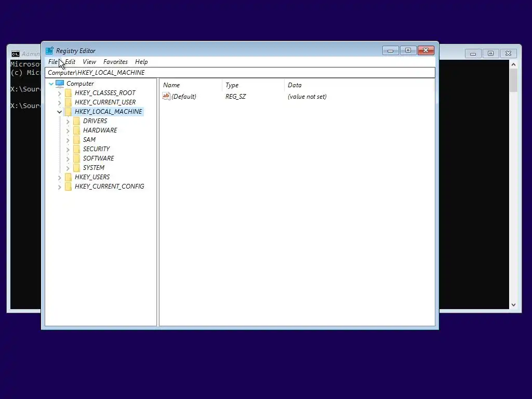The height and width of the screenshot is (399, 532).
Task: Open the Favorites menu
Action: pyautogui.click(x=115, y=62)
